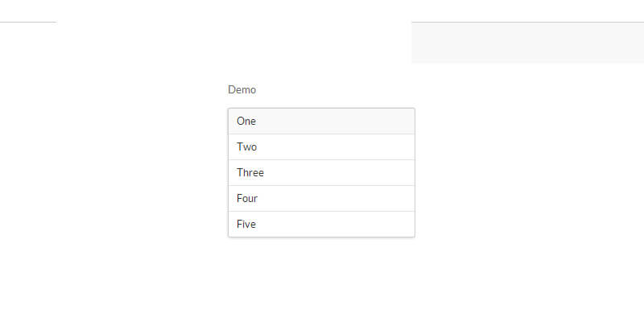Viewport: 644px width, 322px height.
Task: Choose Two from the list
Action: click(321, 147)
